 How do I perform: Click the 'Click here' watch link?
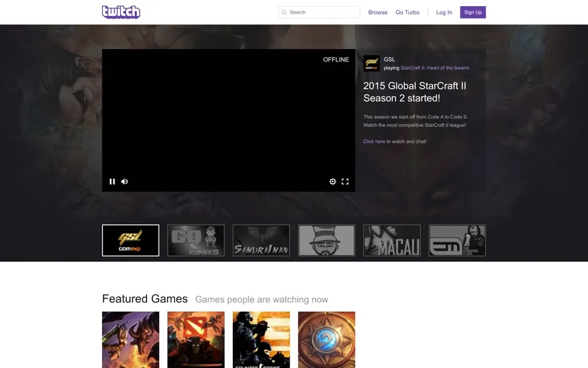coord(374,142)
